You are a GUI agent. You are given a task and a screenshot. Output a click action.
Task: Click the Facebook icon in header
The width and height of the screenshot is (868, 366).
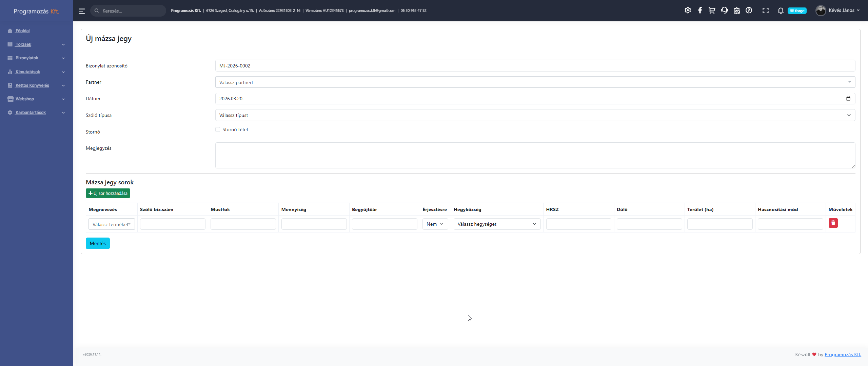click(x=700, y=11)
